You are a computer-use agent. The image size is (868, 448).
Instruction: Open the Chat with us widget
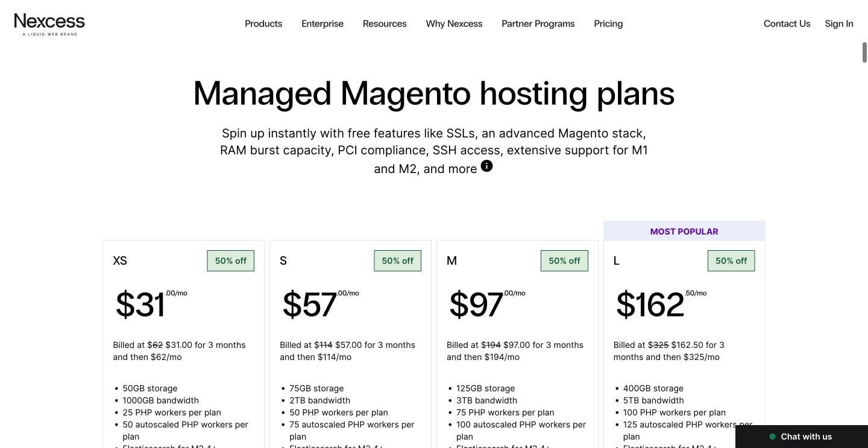point(802,437)
